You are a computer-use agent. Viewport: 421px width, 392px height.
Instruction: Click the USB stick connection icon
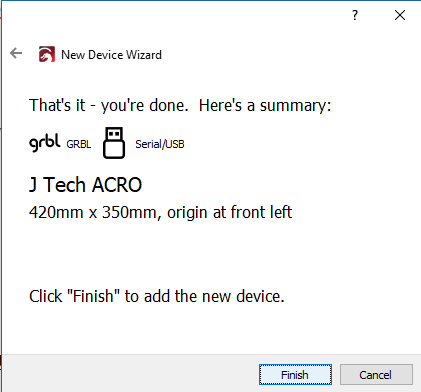click(x=114, y=143)
